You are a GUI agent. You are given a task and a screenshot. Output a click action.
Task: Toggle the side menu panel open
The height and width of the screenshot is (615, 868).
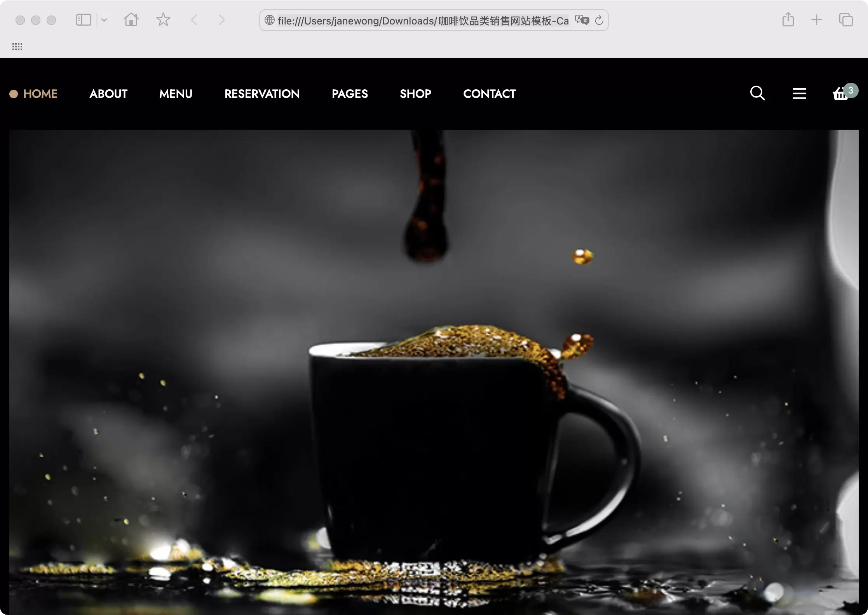pyautogui.click(x=799, y=93)
